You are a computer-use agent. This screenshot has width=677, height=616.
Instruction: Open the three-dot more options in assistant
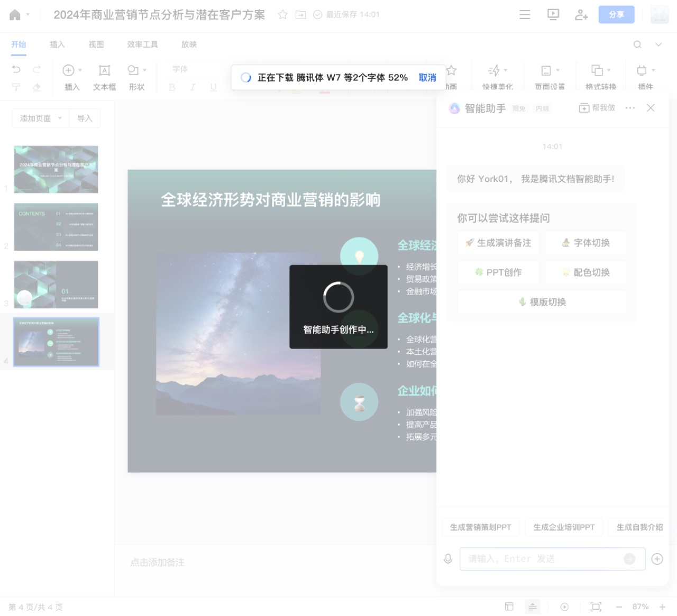pos(630,108)
